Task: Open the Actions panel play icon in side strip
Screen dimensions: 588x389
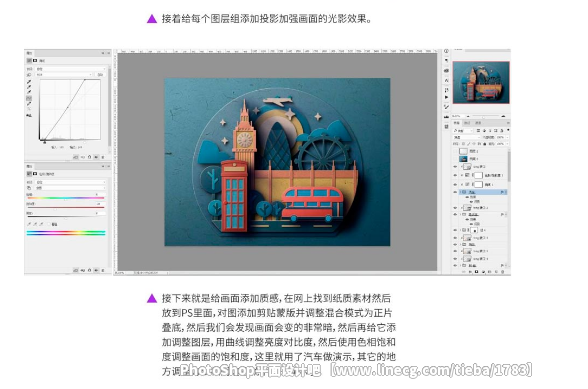Action: 446,98
